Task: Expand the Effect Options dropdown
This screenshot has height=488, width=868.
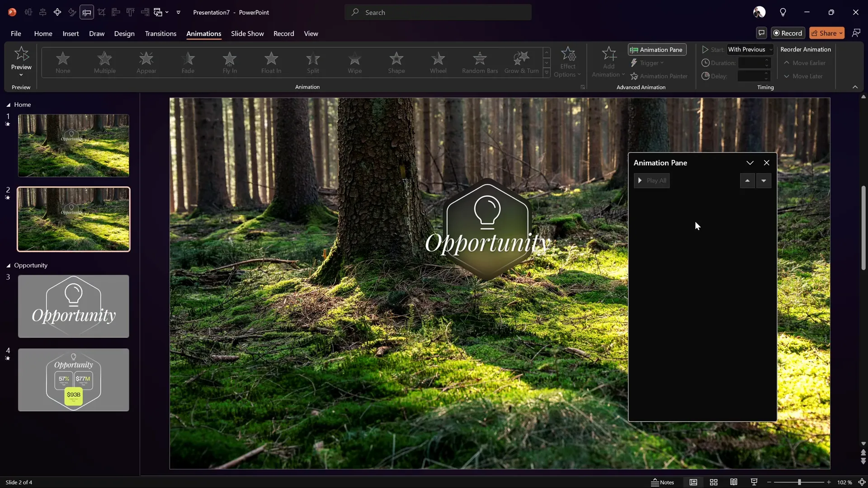Action: tap(568, 62)
